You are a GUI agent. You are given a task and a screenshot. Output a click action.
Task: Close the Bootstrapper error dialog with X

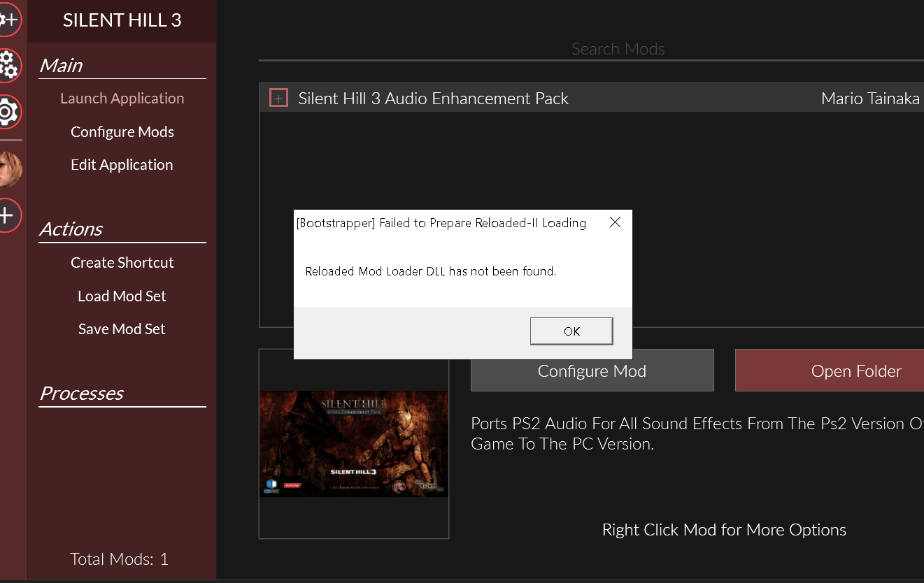[615, 222]
